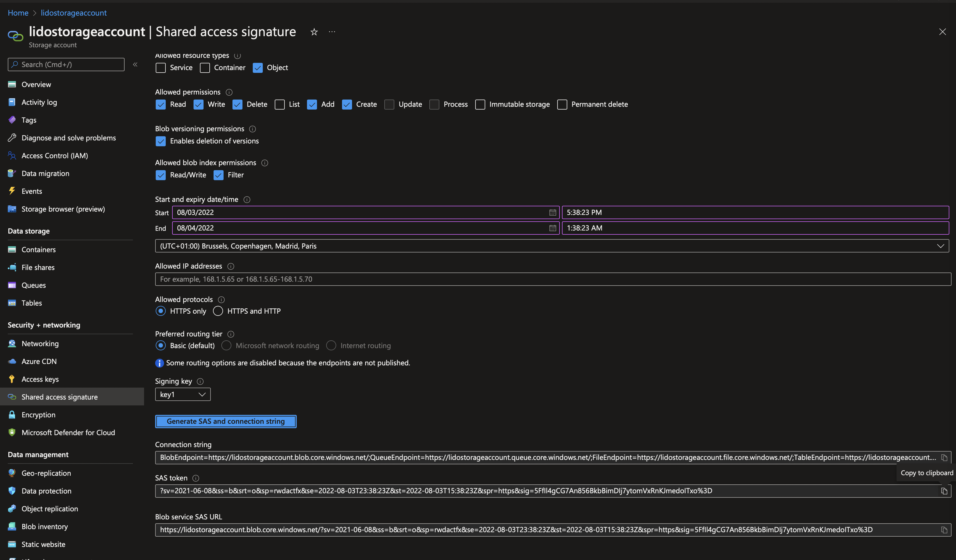
Task: Close the Shared access signature blade
Action: pos(942,32)
